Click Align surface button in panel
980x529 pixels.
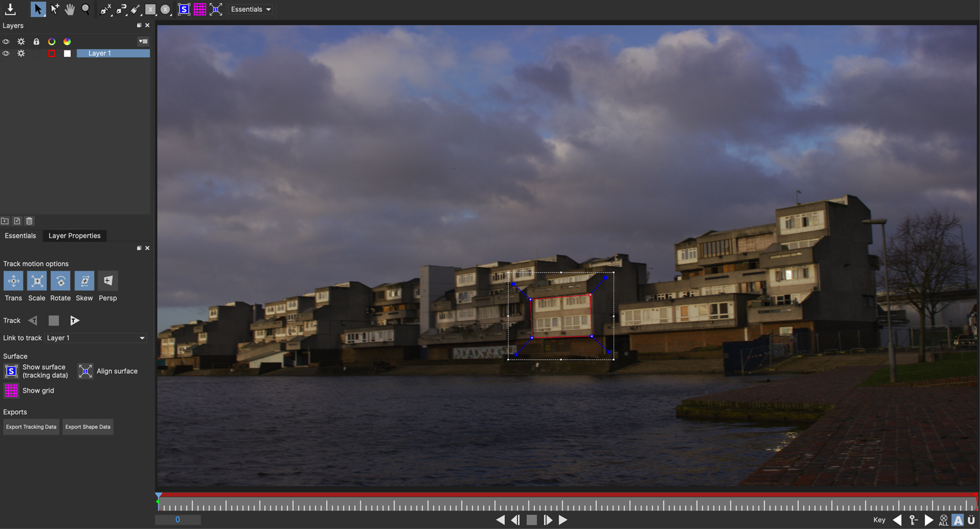(x=85, y=371)
